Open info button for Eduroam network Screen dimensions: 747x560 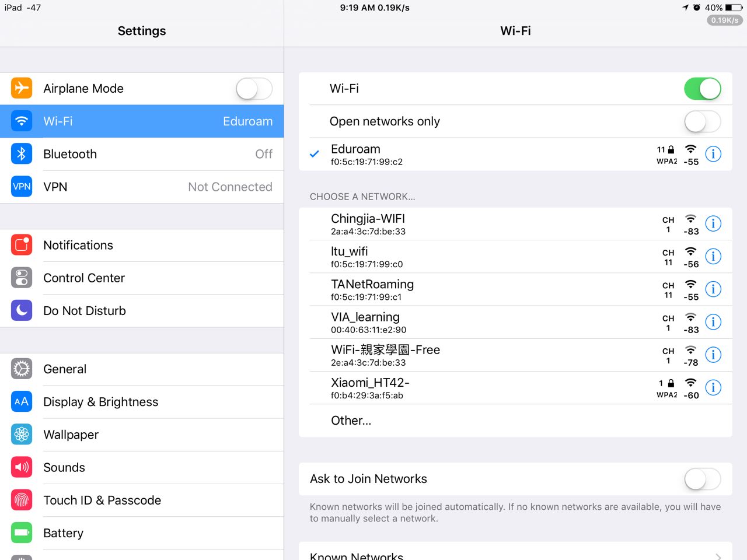click(713, 154)
